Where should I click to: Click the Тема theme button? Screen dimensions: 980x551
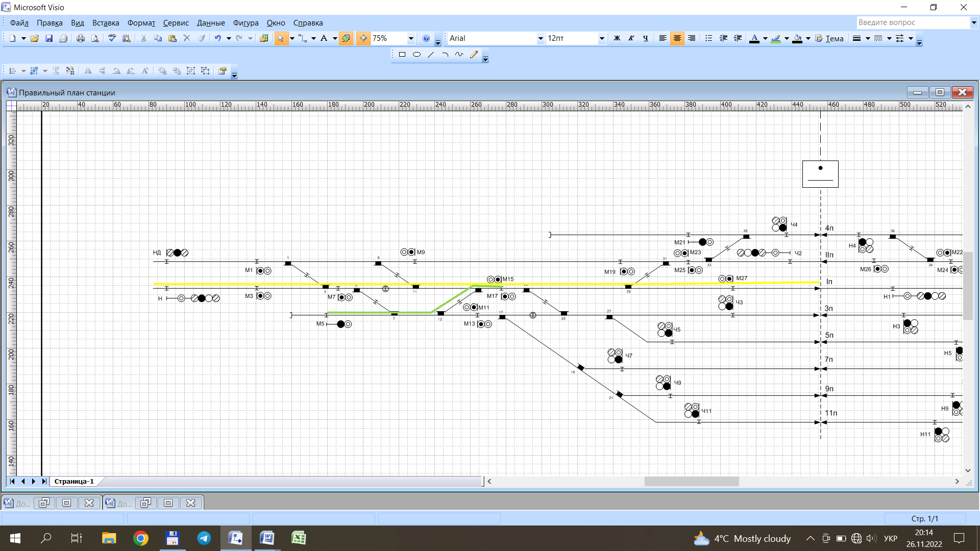[x=829, y=38]
